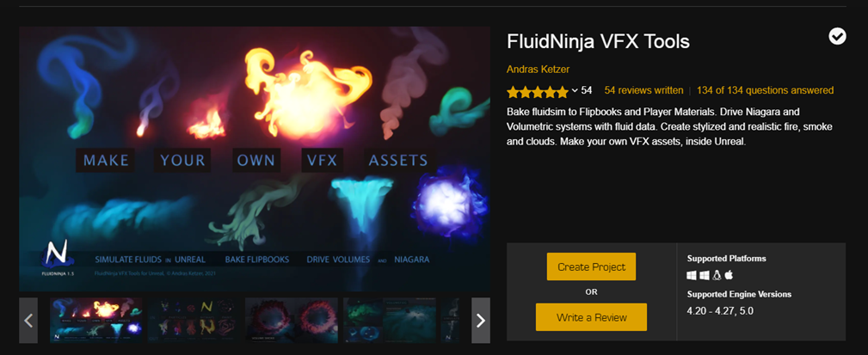Select the volume smoke rings thumbnail
Image resolution: width=868 pixels, height=355 pixels.
(291, 320)
